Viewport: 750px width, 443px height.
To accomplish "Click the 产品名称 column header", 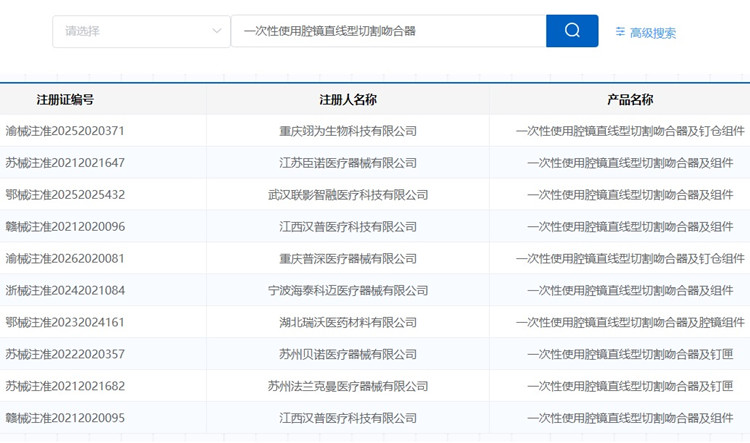I will click(630, 100).
